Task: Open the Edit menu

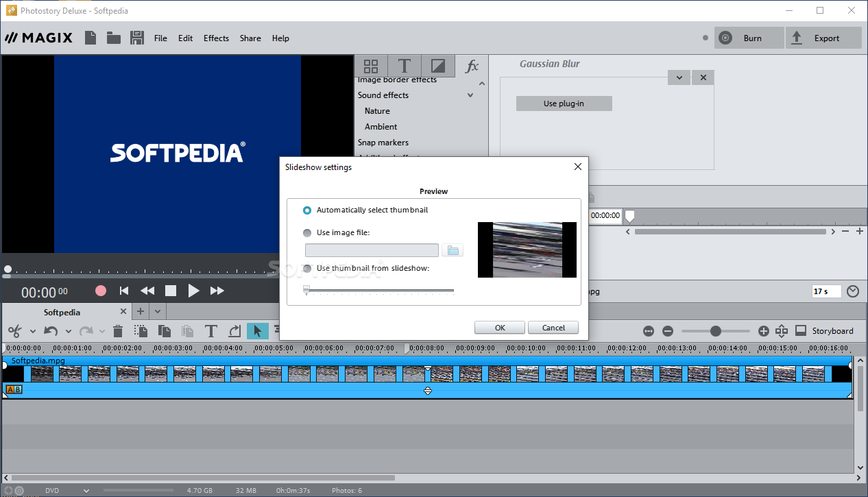Action: pos(185,38)
